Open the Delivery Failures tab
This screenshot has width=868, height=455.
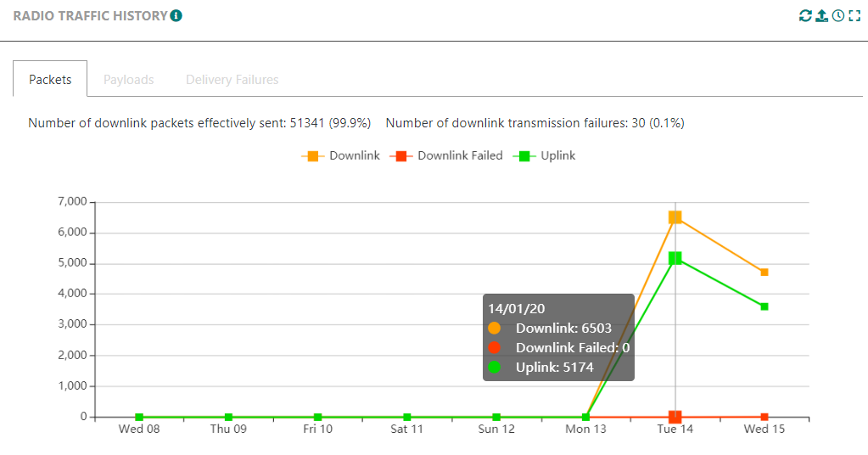click(232, 80)
